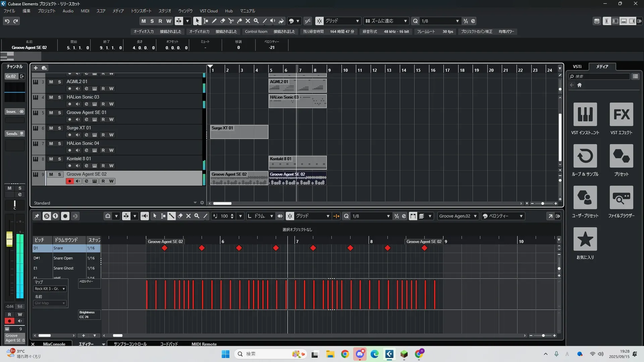Screen dimensions: 644x362
Task: Mute the Kontakt 8 01 track
Action: (x=51, y=159)
